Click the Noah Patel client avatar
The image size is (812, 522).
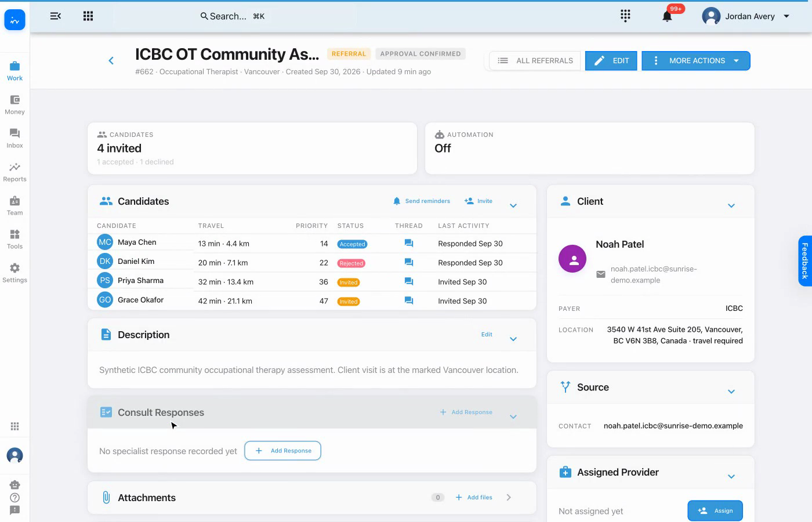click(x=572, y=259)
